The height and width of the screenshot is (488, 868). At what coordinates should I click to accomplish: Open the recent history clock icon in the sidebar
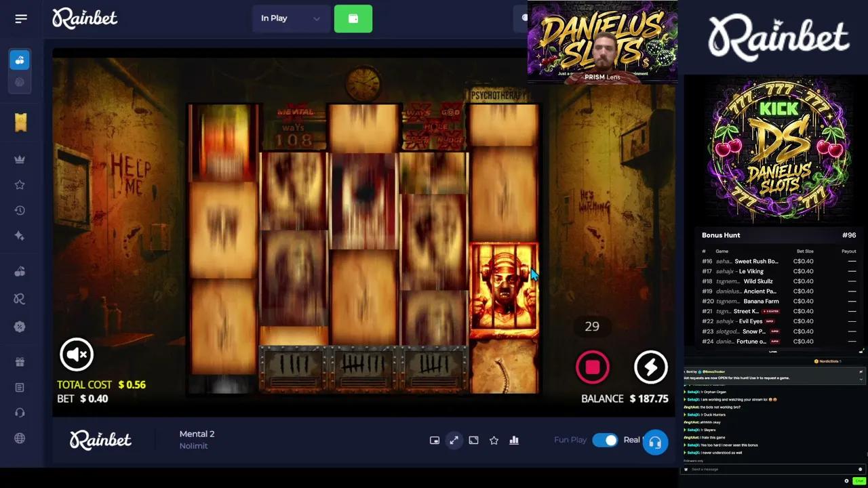tap(20, 211)
